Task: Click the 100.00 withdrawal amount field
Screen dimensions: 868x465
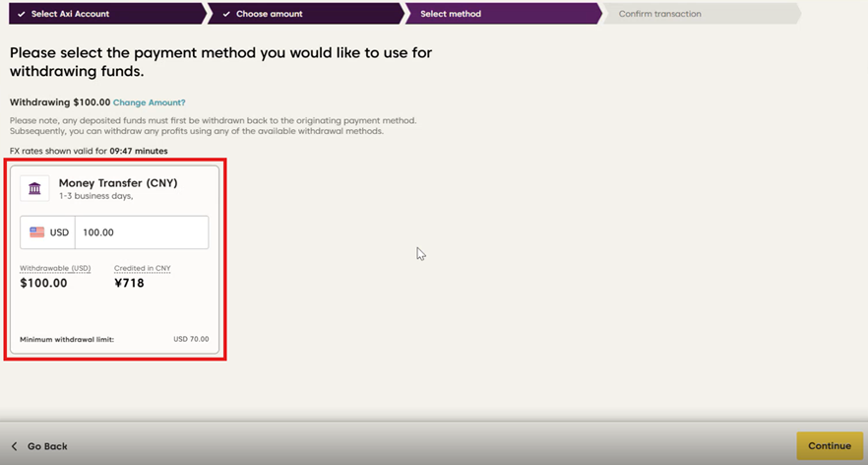Action: [x=141, y=232]
